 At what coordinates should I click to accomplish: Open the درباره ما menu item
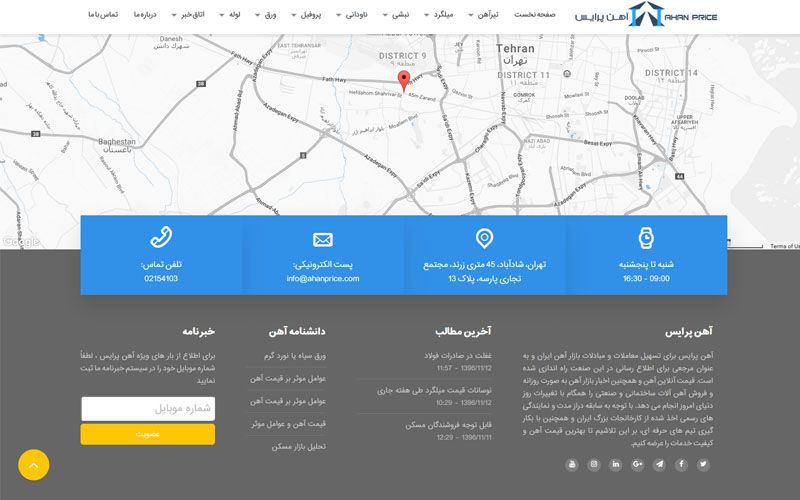pos(145,15)
